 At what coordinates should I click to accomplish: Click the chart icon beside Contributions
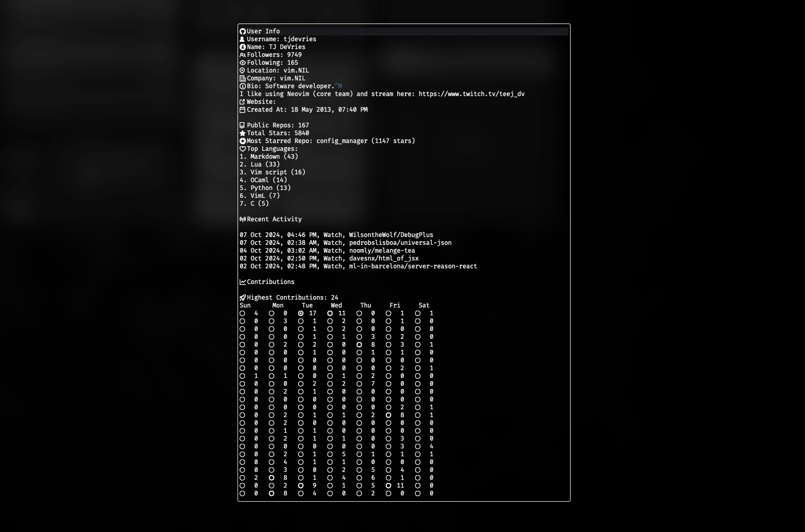pyautogui.click(x=242, y=282)
